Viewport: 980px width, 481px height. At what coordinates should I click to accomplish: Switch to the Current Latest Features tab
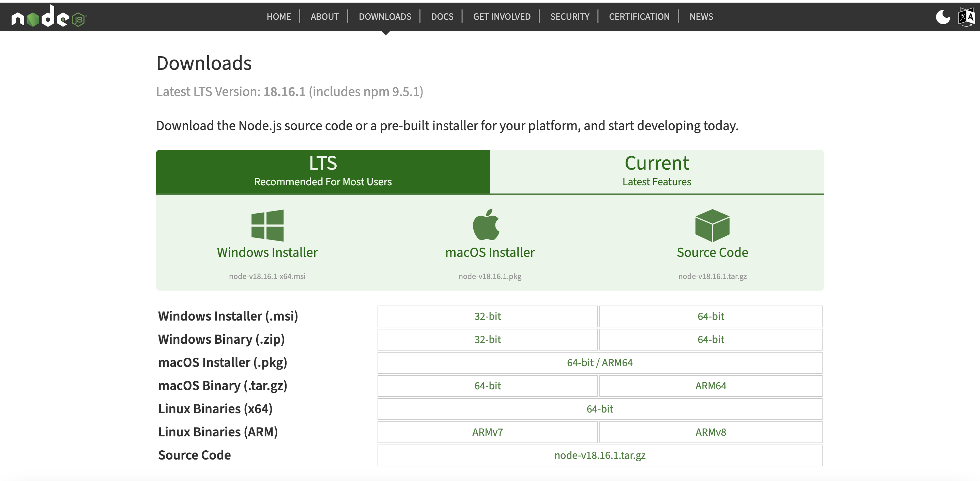(657, 171)
